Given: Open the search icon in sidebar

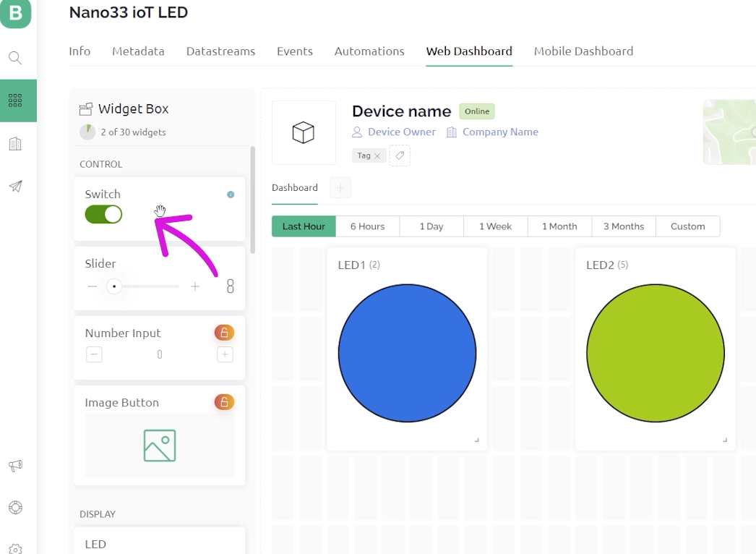Looking at the screenshot, I should coord(15,58).
